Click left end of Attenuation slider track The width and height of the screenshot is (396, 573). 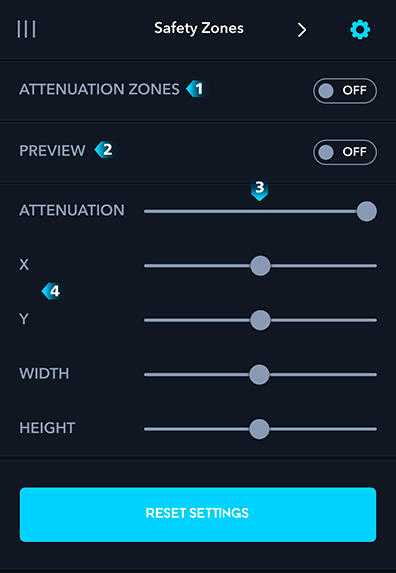[146, 211]
